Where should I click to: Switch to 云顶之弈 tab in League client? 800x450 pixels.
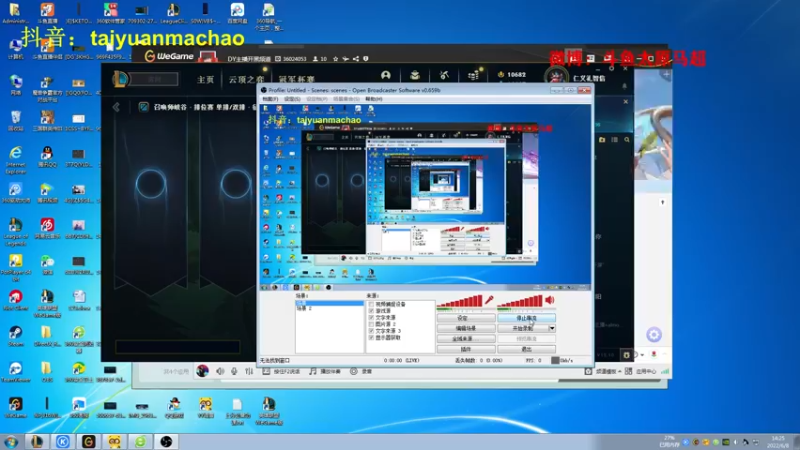click(246, 80)
